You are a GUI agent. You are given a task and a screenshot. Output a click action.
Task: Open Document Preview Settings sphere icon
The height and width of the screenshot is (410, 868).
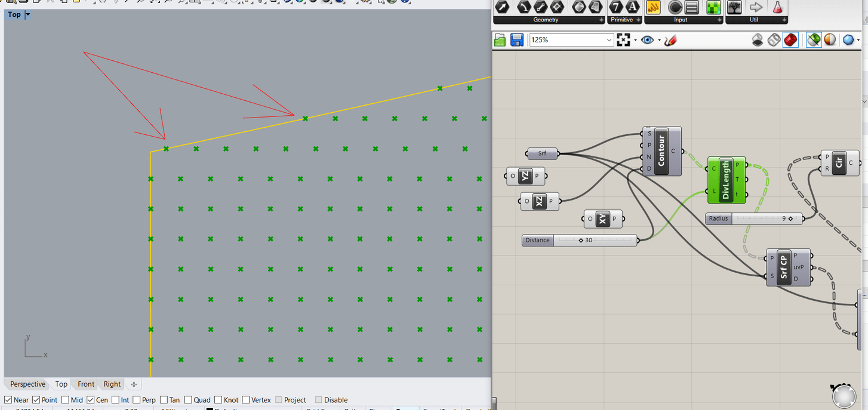tap(830, 40)
